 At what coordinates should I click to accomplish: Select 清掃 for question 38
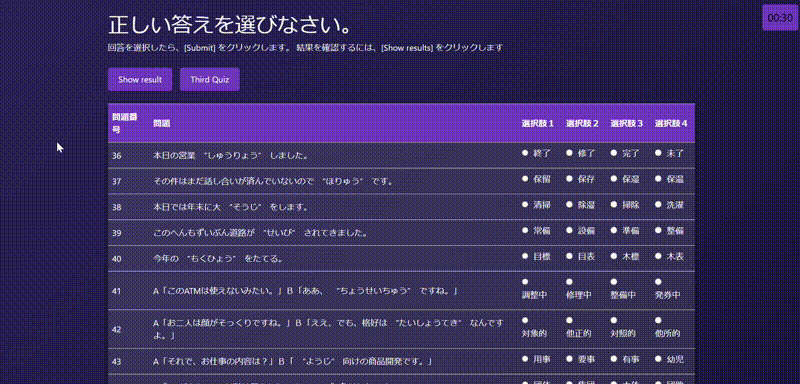[525, 204]
